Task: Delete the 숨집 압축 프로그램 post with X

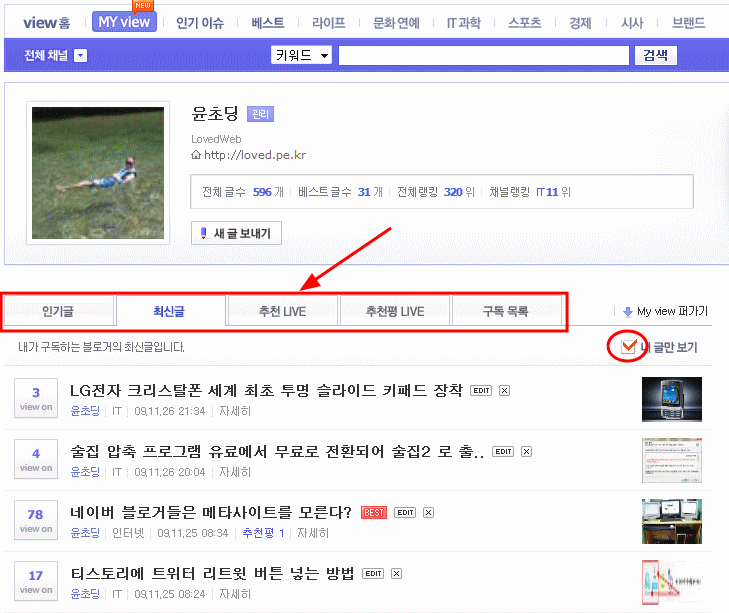Action: (x=526, y=452)
